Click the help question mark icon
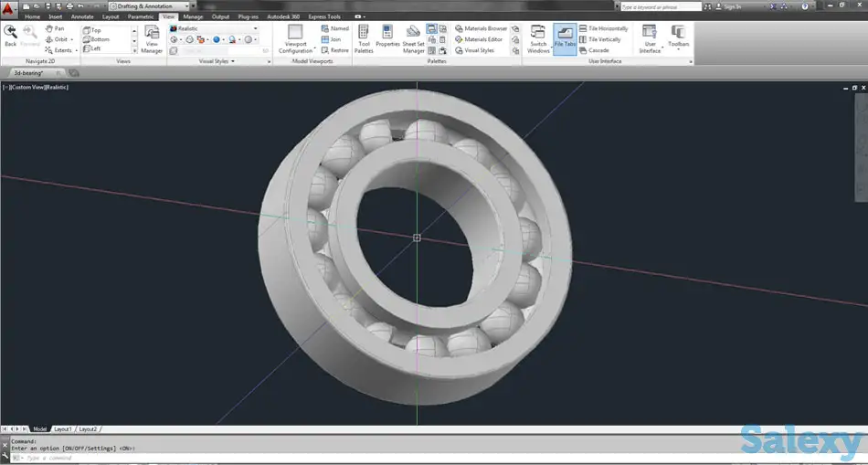The height and width of the screenshot is (465, 868). point(805,6)
